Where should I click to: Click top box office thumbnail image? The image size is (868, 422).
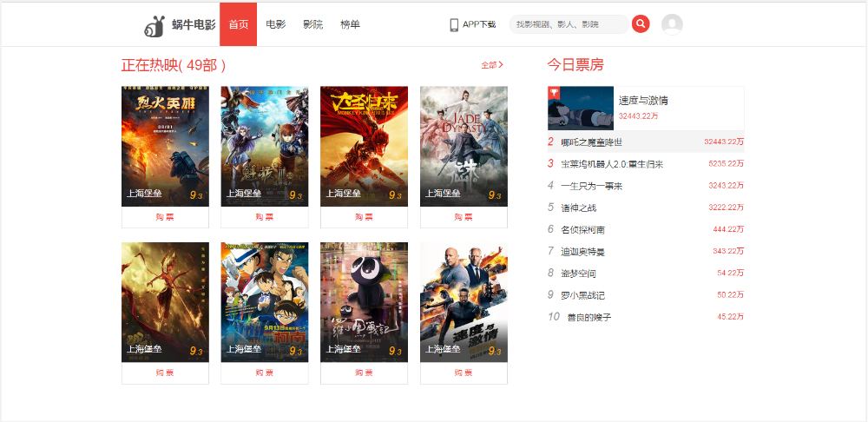(581, 108)
